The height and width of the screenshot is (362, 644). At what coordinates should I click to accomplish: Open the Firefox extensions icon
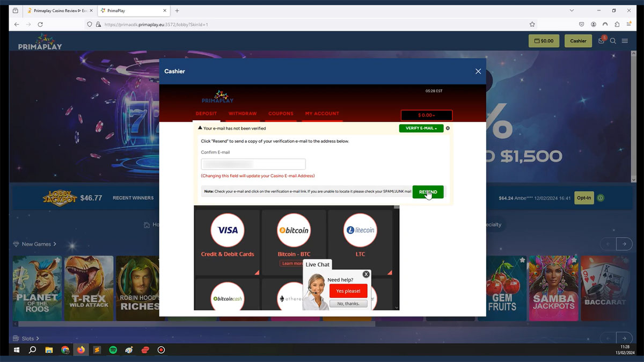click(617, 24)
